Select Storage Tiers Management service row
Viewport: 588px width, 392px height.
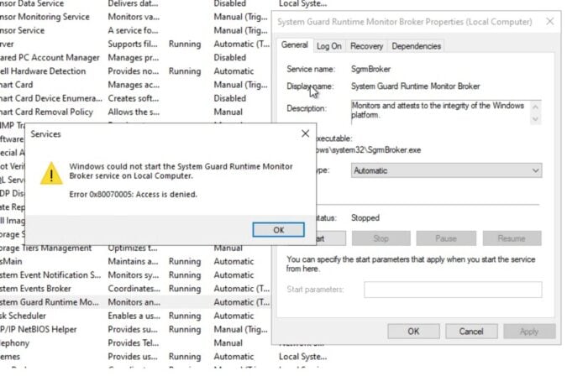point(135,248)
